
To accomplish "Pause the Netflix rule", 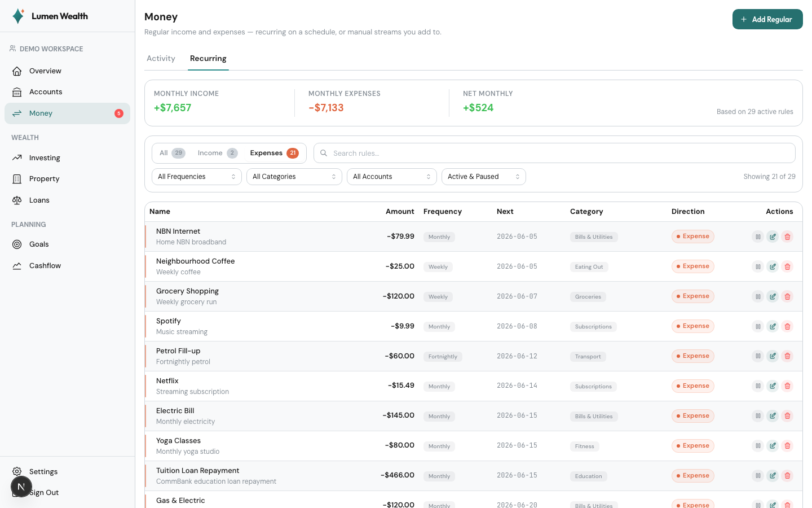I will click(x=758, y=386).
